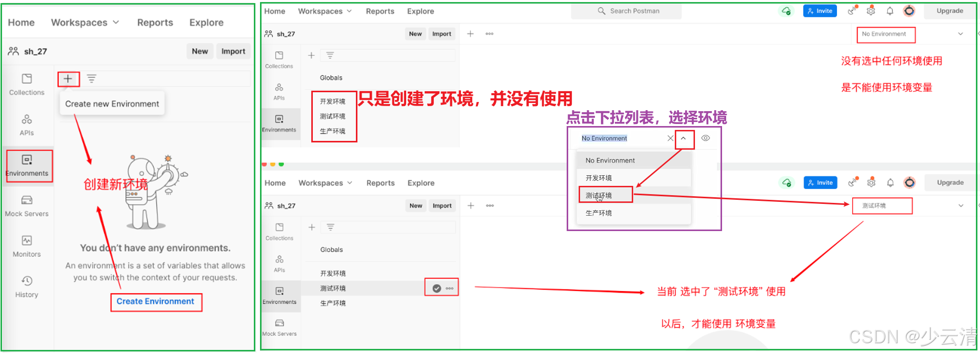This screenshot has width=980, height=353.
Task: Click Create Environment link in left window
Action: (155, 301)
